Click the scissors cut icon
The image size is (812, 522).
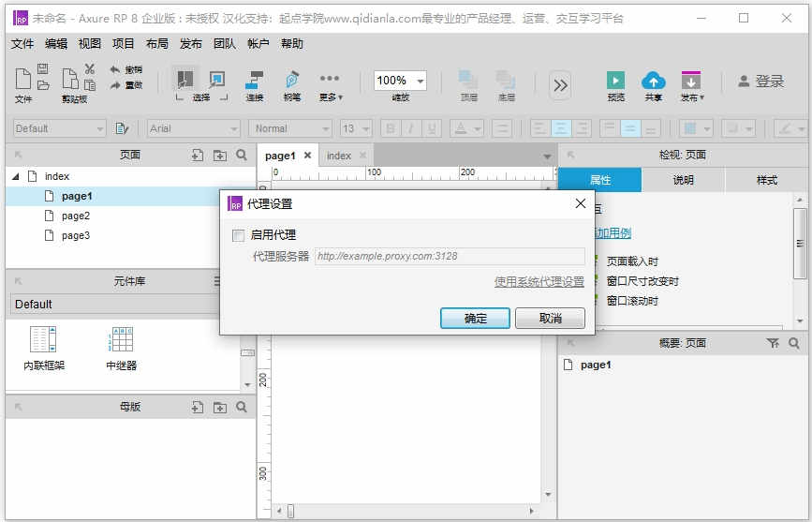[90, 68]
